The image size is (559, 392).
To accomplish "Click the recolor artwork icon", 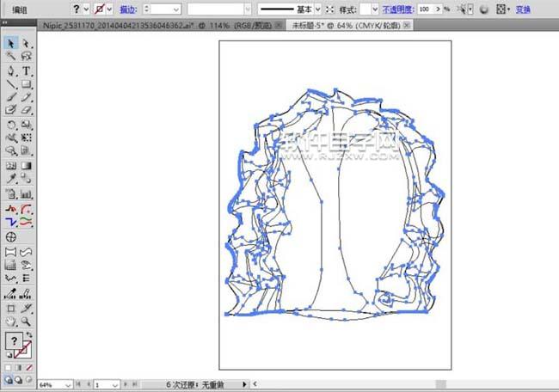I will coord(483,9).
